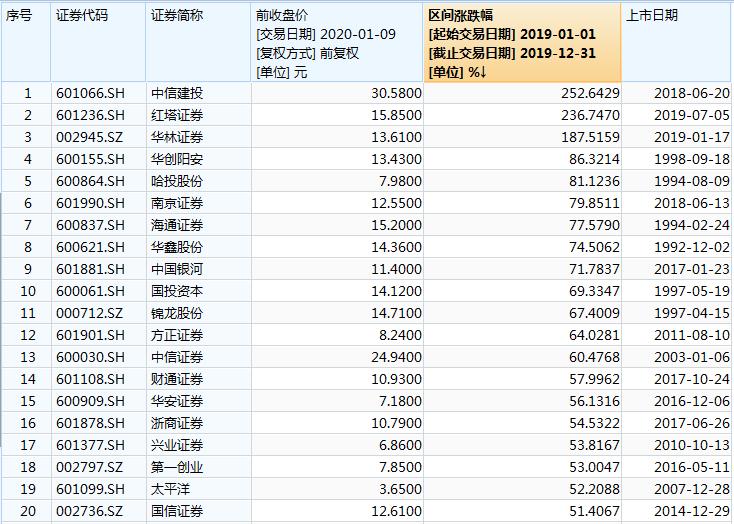The height and width of the screenshot is (524, 734).
Task: Click the 证券简称 column header
Action: (x=198, y=43)
